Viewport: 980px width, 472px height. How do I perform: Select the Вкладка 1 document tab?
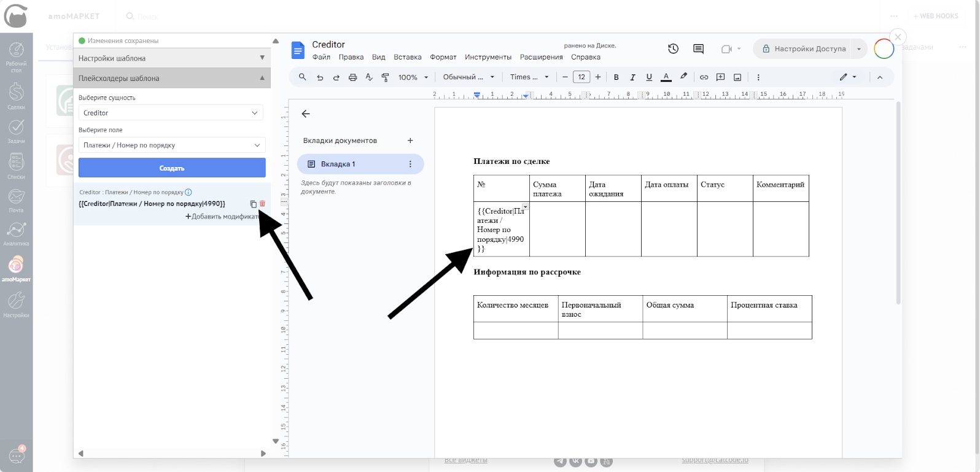[360, 164]
